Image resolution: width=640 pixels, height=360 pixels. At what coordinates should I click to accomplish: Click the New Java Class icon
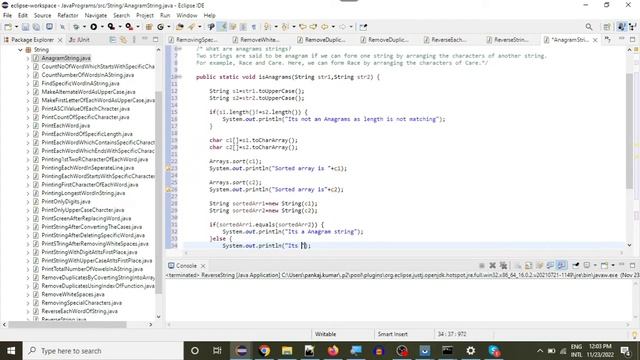(x=160, y=27)
